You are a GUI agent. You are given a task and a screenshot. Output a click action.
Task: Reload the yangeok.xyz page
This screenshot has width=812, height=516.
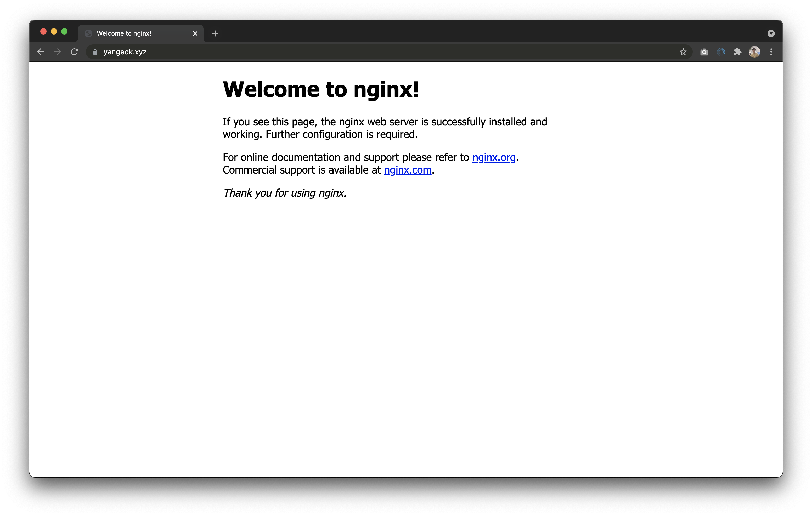[x=75, y=52]
